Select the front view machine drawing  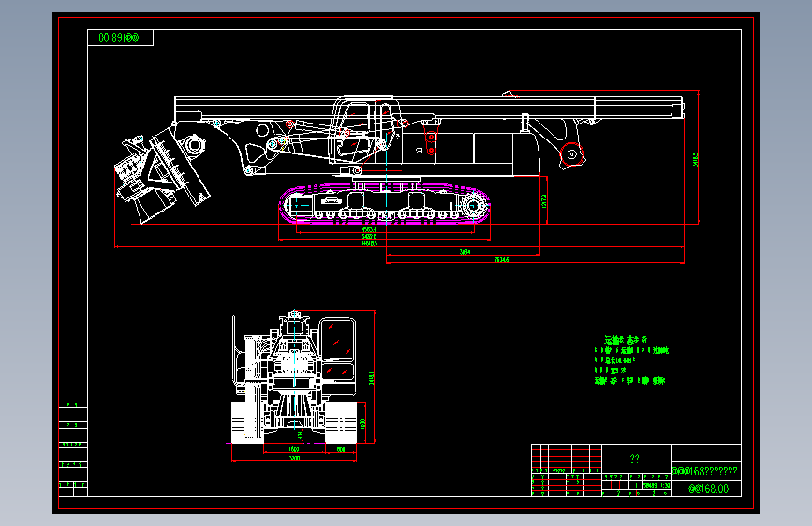294,377
